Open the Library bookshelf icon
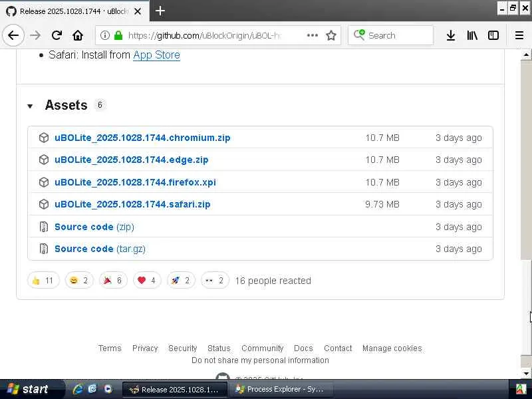 coord(472,35)
